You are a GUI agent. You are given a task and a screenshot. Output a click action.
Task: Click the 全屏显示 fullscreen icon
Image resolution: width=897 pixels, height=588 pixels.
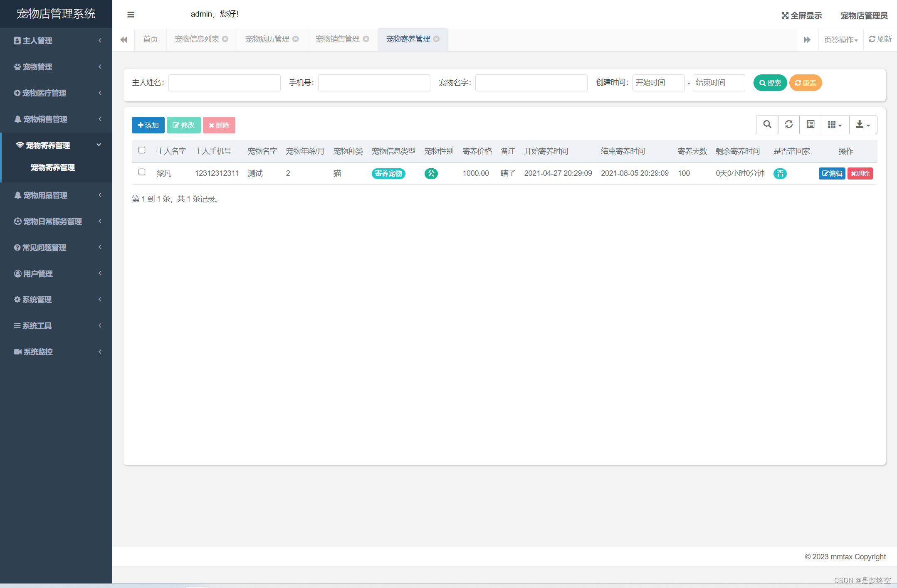tap(785, 16)
